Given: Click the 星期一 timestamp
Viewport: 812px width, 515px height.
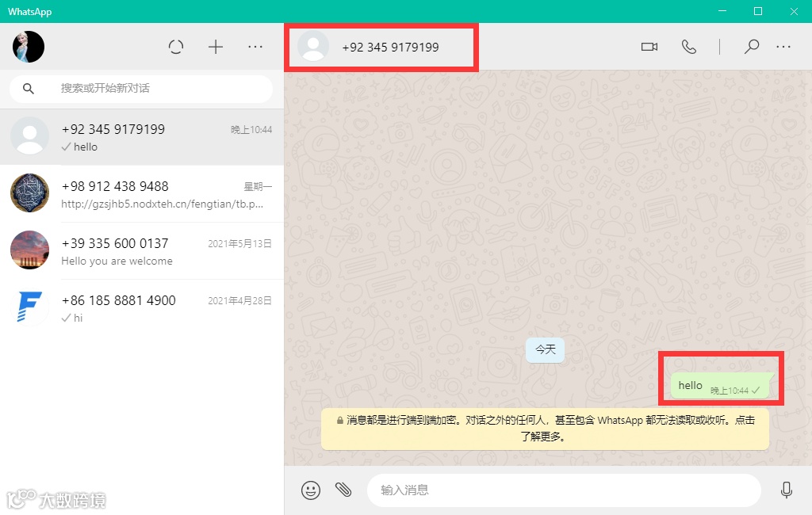Looking at the screenshot, I should (258, 187).
